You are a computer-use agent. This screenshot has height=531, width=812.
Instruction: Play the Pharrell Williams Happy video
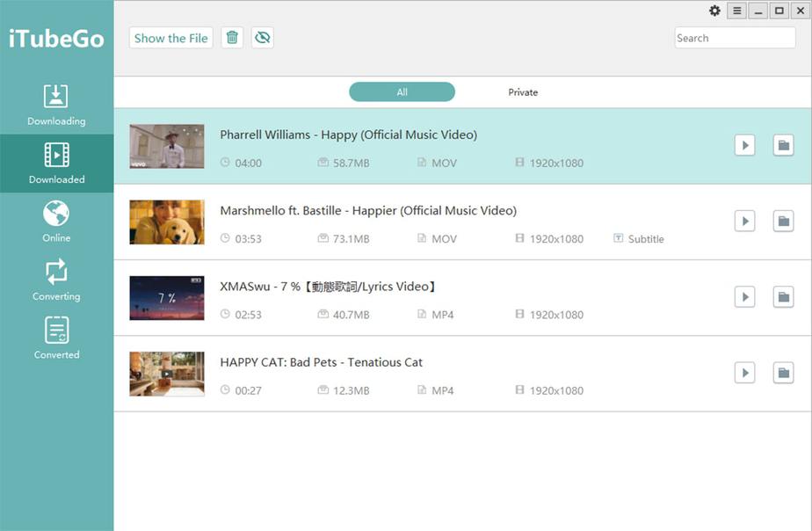point(744,145)
